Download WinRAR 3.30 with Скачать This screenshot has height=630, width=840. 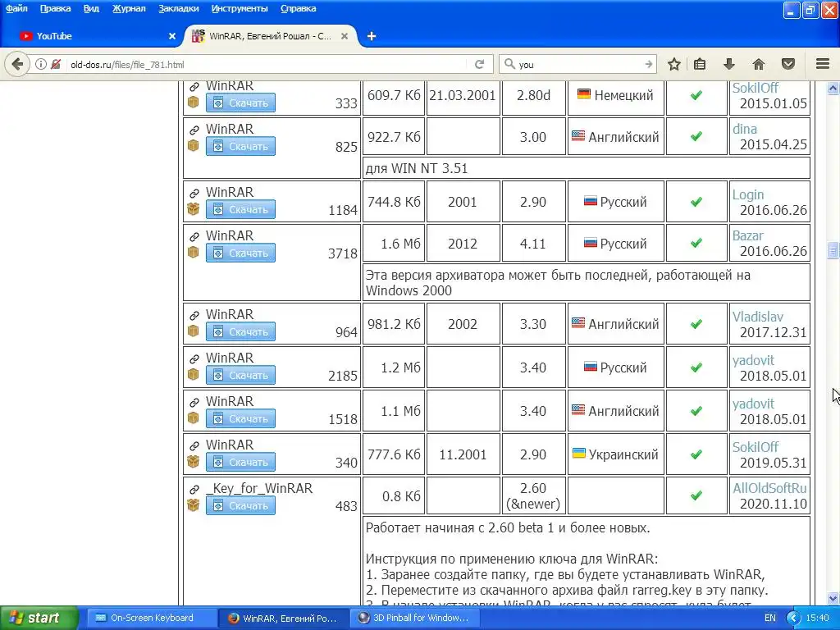[x=240, y=331]
